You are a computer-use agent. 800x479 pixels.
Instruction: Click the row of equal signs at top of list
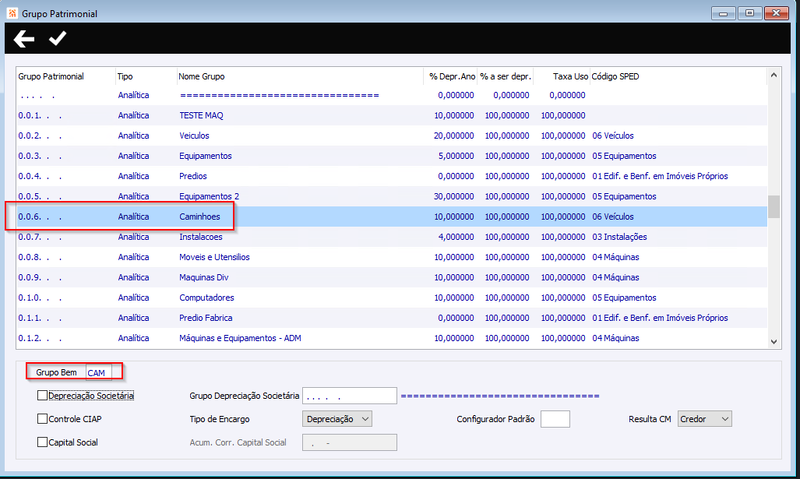[x=279, y=95]
